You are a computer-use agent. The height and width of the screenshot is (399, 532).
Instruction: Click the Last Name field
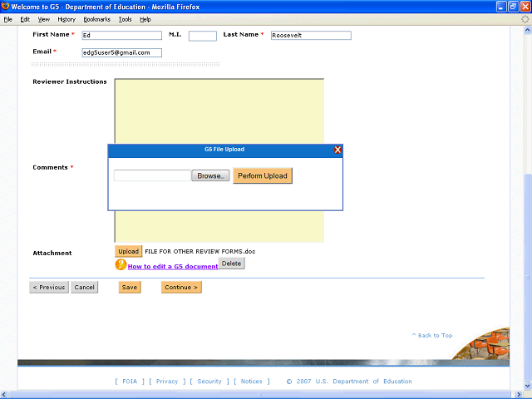[x=311, y=35]
